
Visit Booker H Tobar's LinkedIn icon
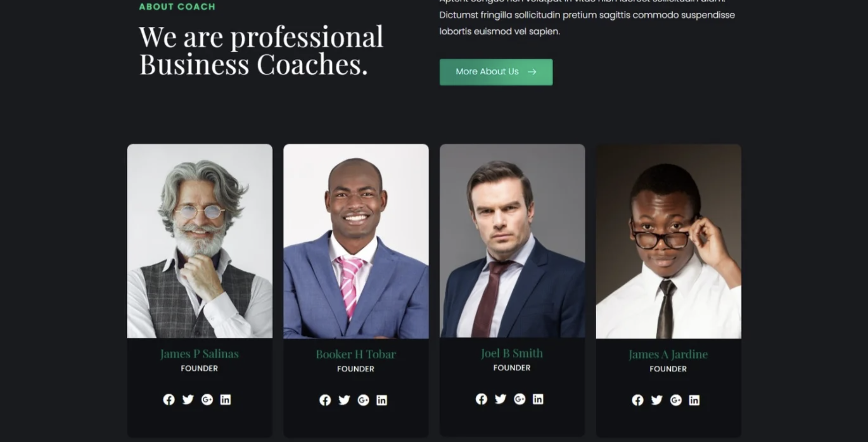382,400
